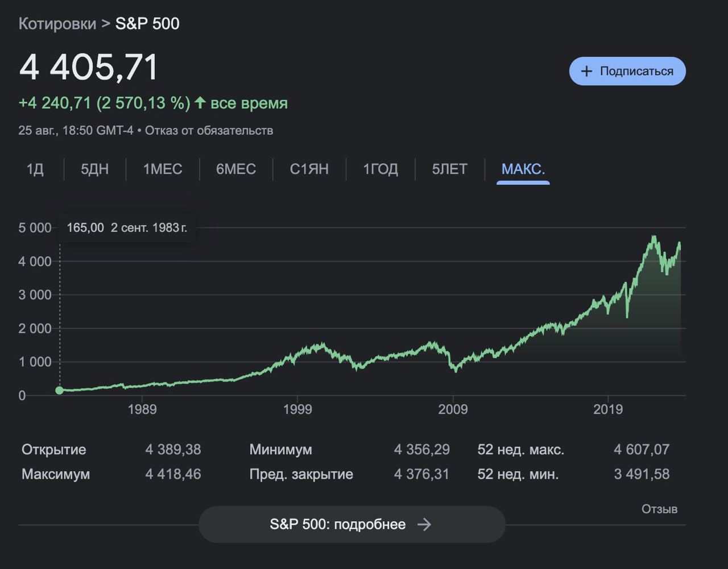Open the Отказ от обязательств disclaimer link
Viewport: 728px width, 569px height.
[x=209, y=130]
